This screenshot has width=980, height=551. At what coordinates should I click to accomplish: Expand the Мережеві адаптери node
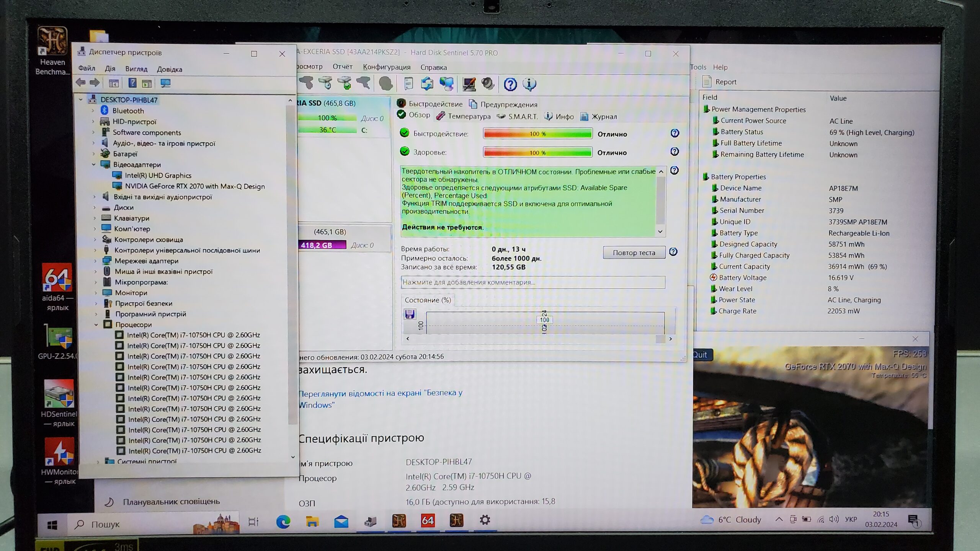[95, 261]
